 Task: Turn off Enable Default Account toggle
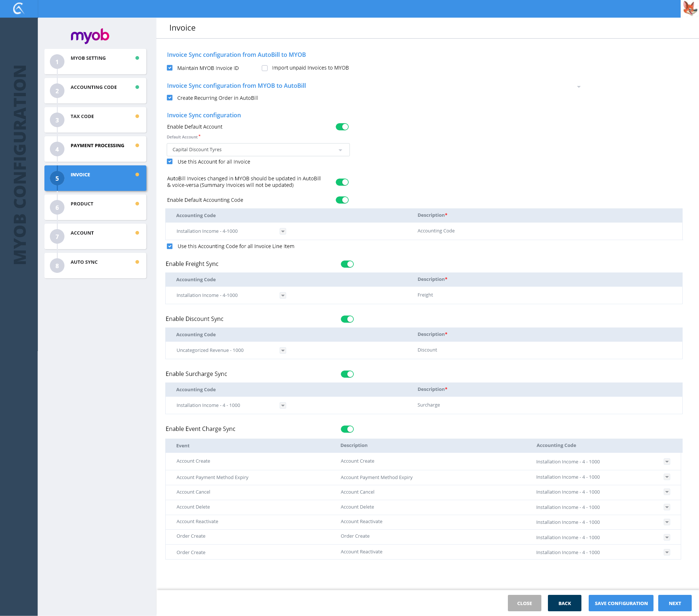pyautogui.click(x=342, y=127)
